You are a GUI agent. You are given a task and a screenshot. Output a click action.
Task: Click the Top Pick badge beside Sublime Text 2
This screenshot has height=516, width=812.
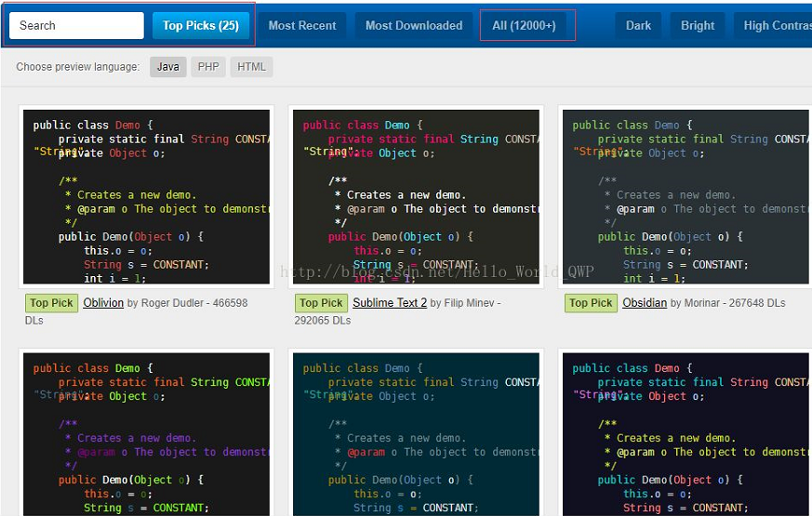coord(321,303)
